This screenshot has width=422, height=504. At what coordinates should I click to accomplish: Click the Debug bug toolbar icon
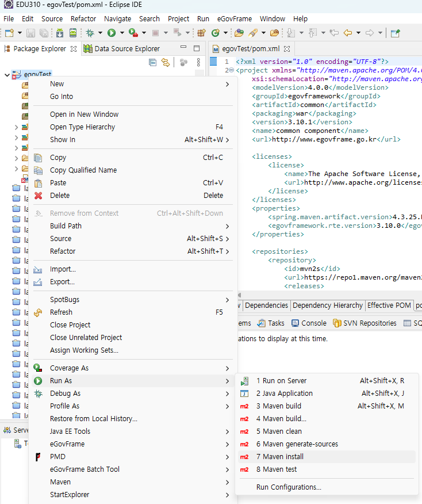(x=90, y=33)
